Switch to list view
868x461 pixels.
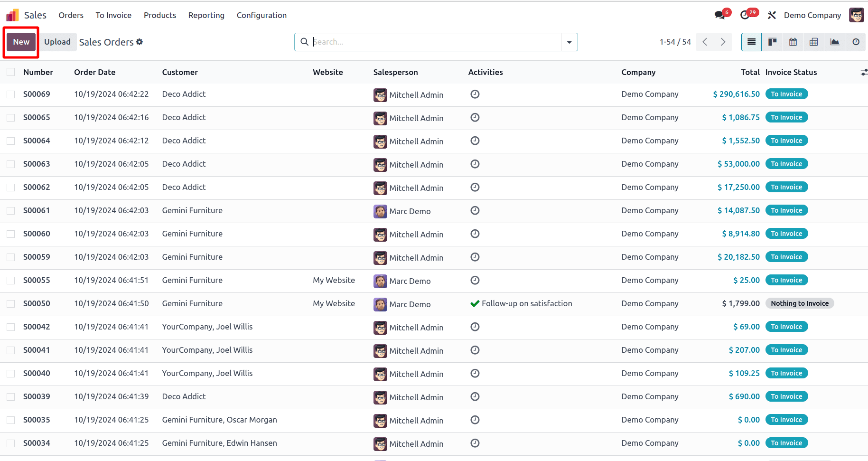(x=752, y=42)
